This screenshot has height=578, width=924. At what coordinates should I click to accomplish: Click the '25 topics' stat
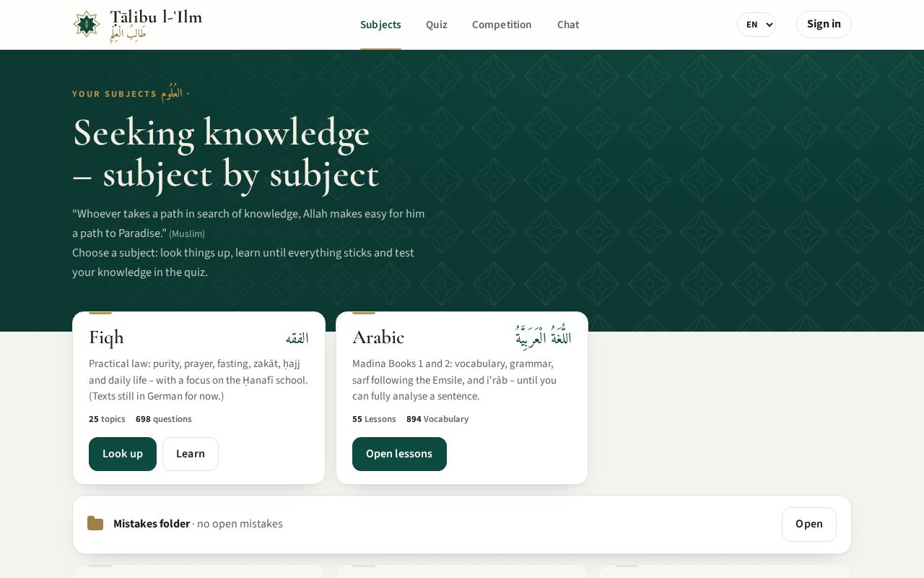click(107, 419)
